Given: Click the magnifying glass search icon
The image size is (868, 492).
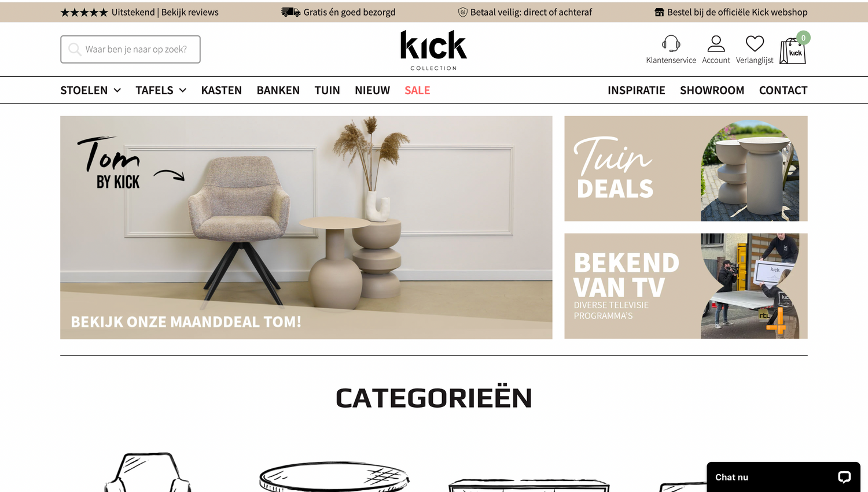Looking at the screenshot, I should [75, 49].
